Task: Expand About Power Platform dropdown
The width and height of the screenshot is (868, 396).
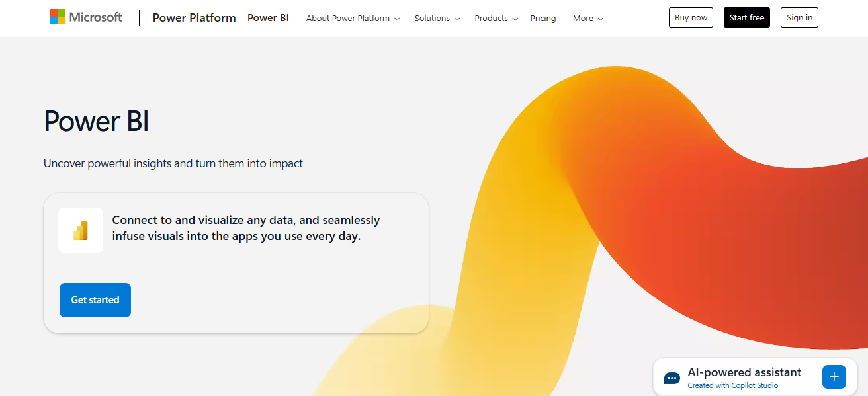Action: point(353,19)
